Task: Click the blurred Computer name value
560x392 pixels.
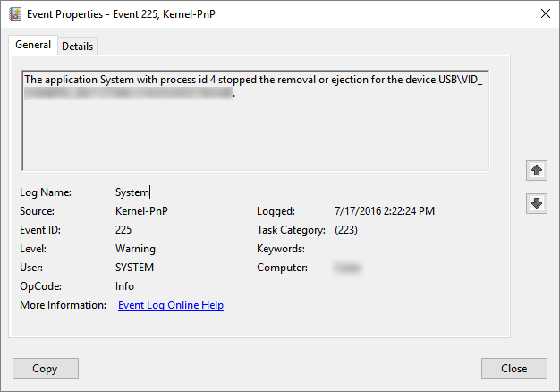Action: pyautogui.click(x=342, y=268)
